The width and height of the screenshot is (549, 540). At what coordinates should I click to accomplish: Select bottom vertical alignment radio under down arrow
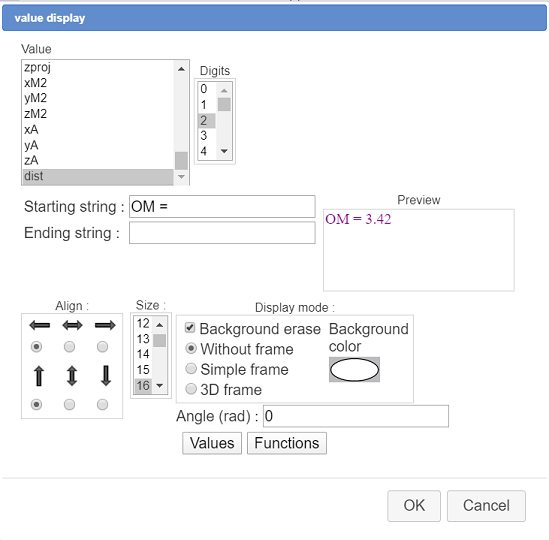tap(102, 404)
